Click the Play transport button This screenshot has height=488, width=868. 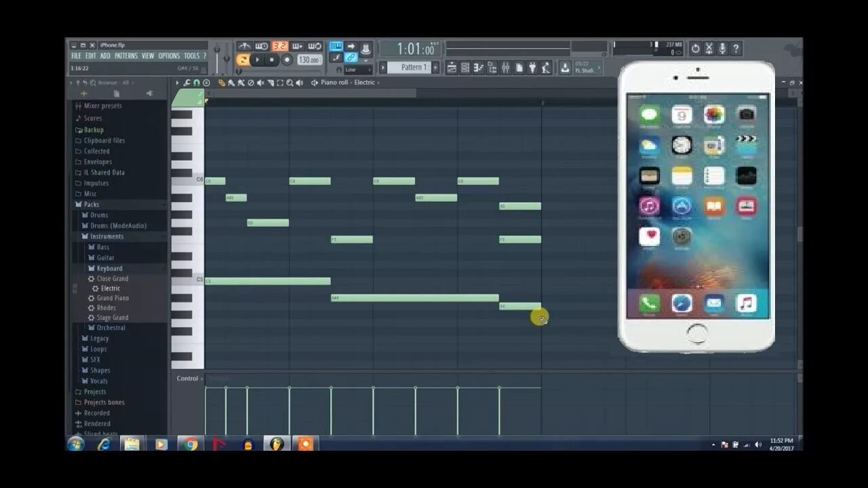(258, 60)
